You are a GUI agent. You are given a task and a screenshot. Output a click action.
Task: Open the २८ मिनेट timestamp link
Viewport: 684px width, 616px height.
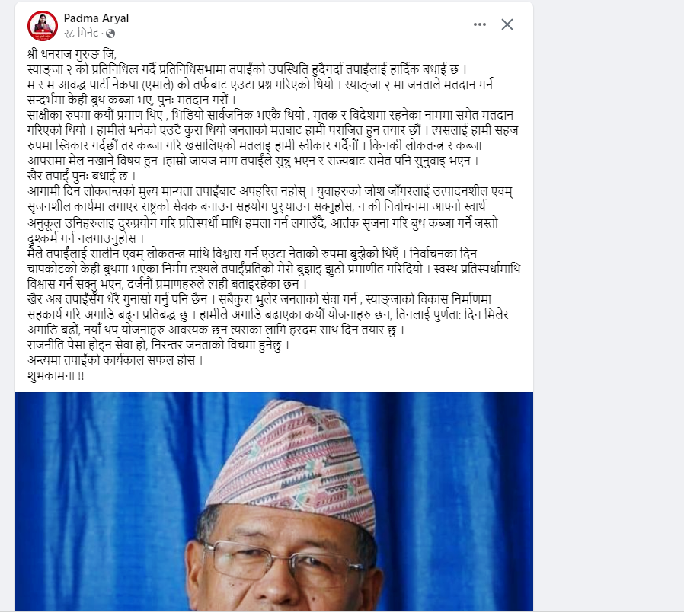point(82,34)
